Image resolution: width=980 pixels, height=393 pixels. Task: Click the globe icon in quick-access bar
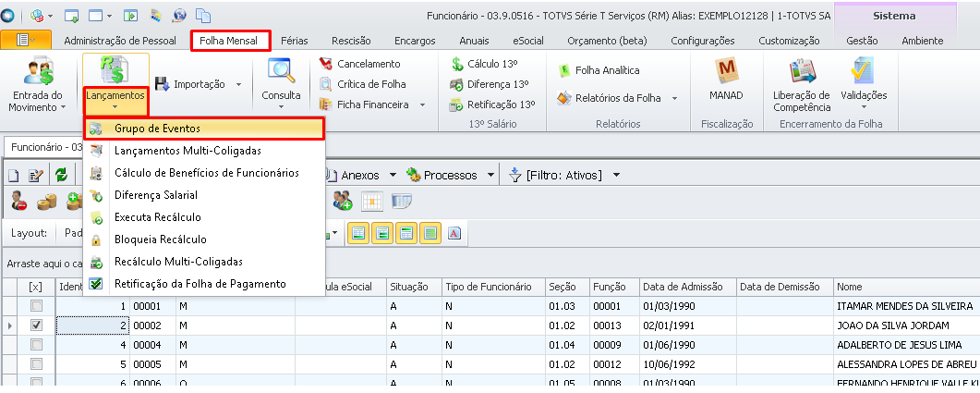[x=179, y=16]
